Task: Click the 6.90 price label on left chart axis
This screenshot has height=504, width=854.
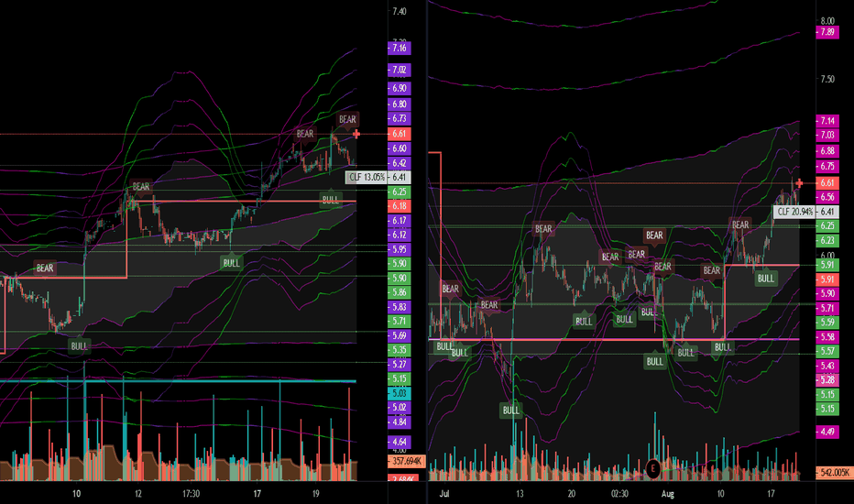Action: point(400,88)
